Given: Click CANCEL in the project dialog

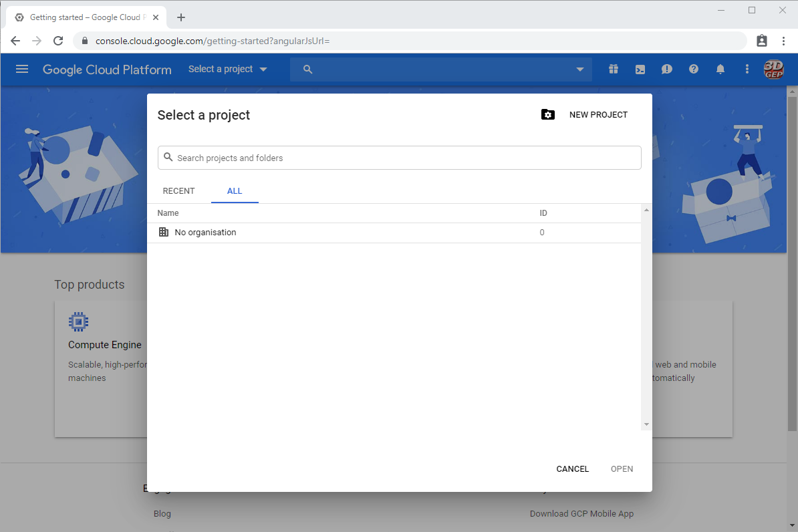Looking at the screenshot, I should 573,469.
